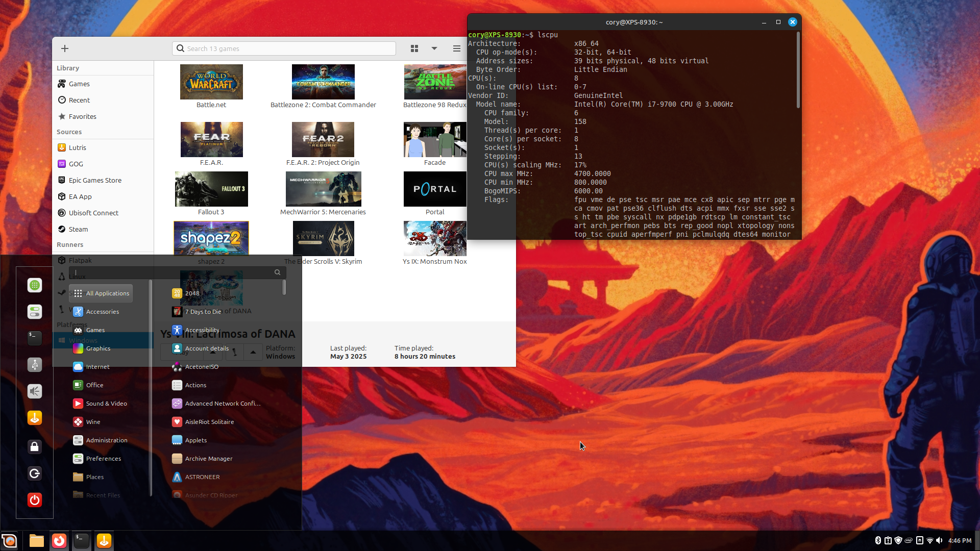Select Favorites in Library sidebar
The height and width of the screenshot is (551, 980).
[x=82, y=116]
